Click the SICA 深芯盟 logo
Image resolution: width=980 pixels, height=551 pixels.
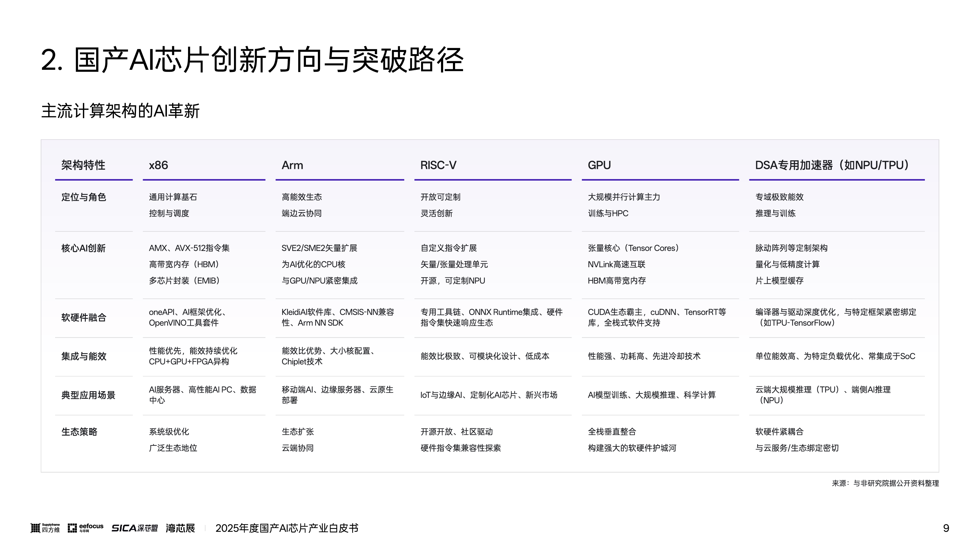coord(134,528)
